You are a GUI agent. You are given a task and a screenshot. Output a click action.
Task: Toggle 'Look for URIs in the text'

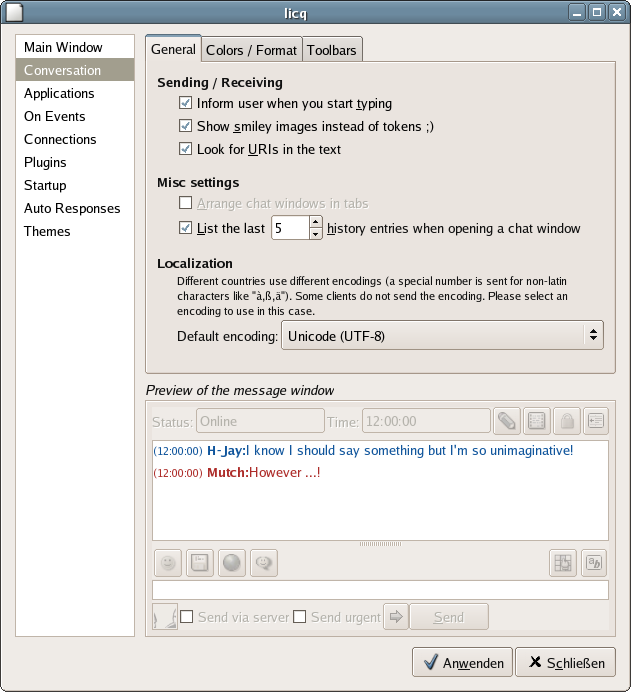(x=185, y=149)
